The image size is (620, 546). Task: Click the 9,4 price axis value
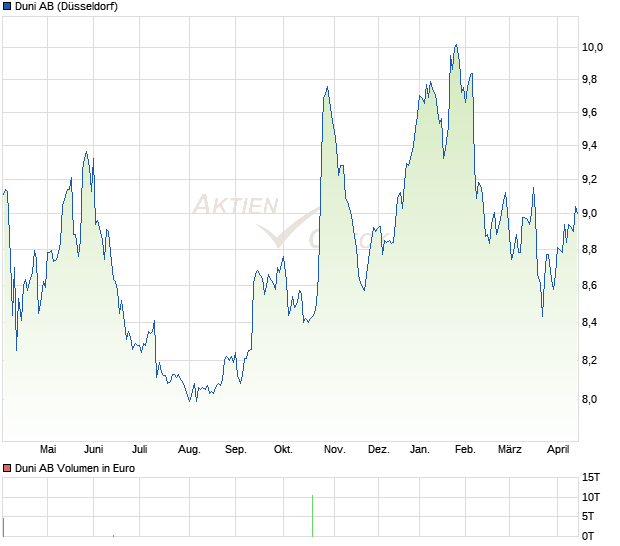(x=590, y=145)
